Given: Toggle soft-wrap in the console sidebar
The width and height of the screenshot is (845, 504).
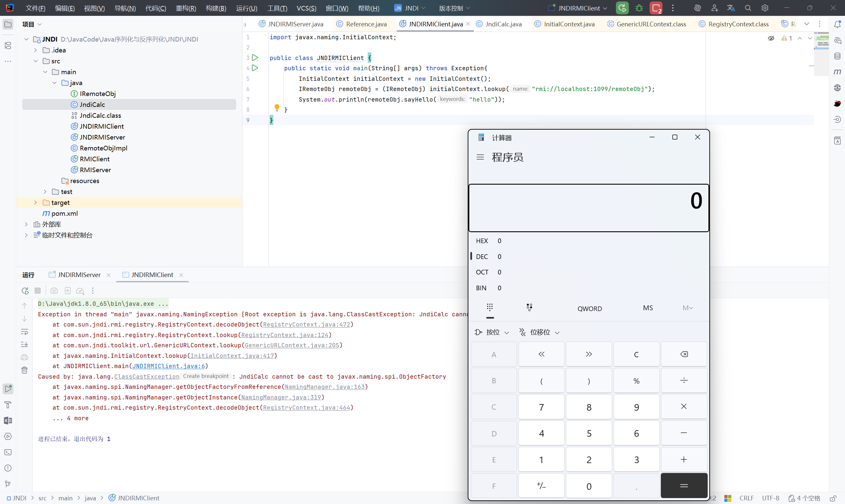Looking at the screenshot, I should point(24,331).
